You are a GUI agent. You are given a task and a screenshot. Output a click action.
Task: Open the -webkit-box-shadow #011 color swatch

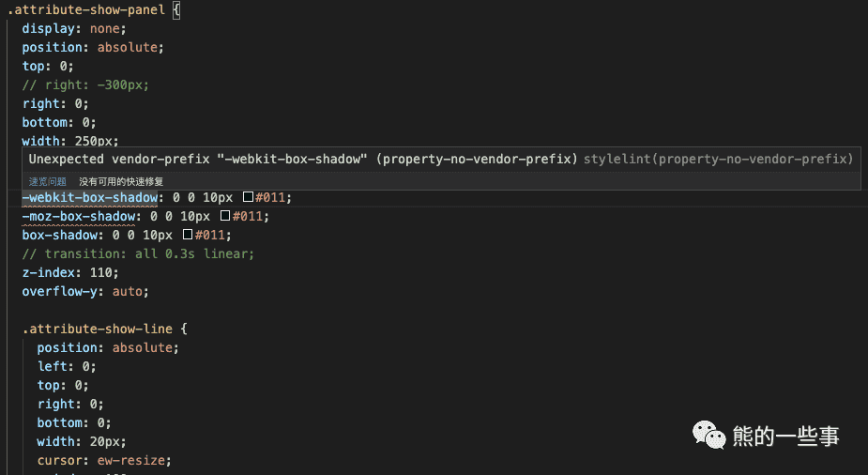click(x=248, y=197)
